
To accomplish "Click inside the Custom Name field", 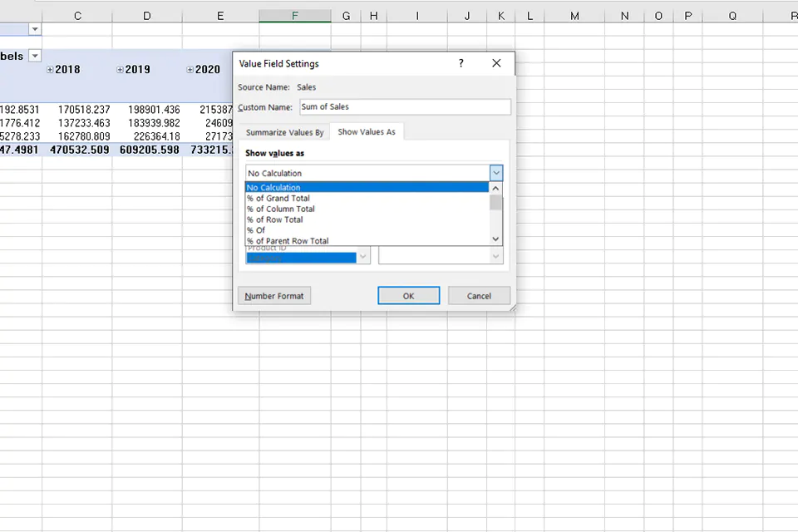I will point(405,106).
